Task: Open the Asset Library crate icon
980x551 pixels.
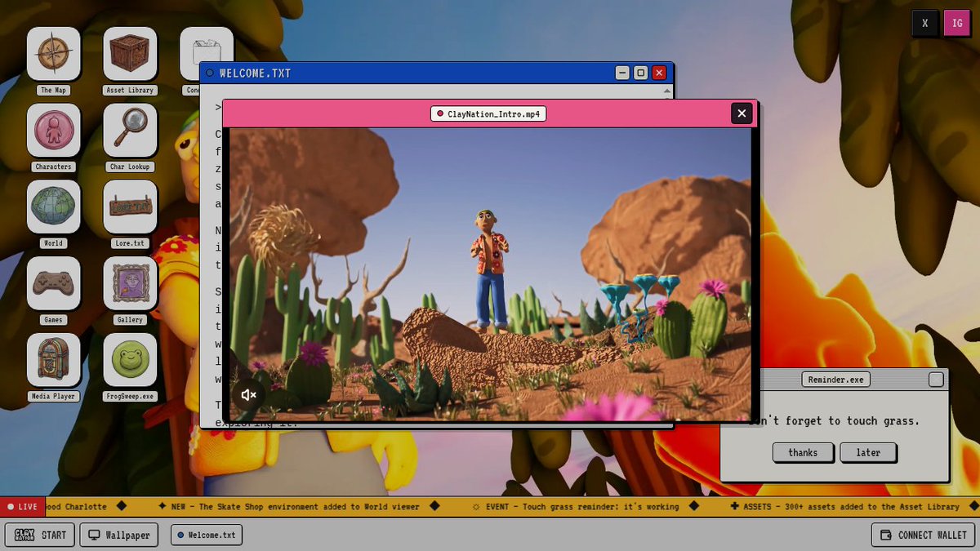Action: (130, 54)
